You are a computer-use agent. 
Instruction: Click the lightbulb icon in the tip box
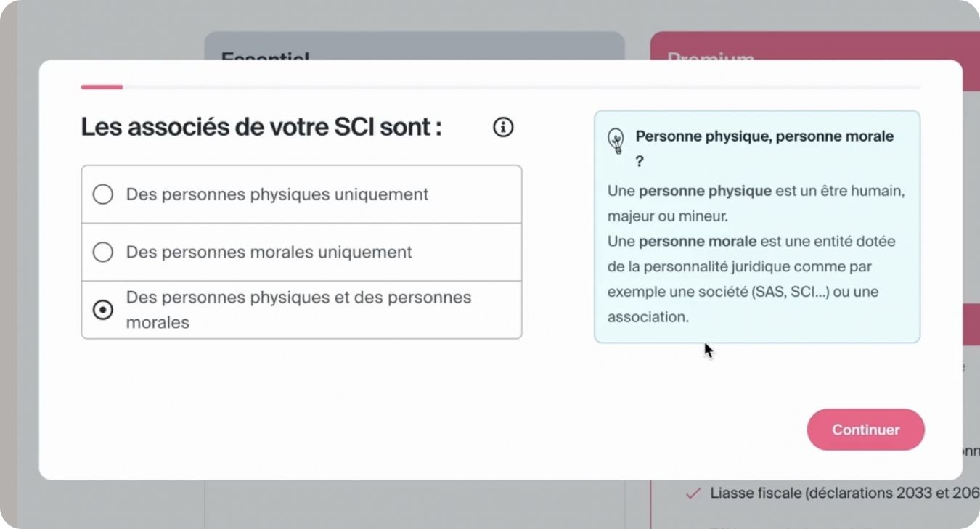616,140
